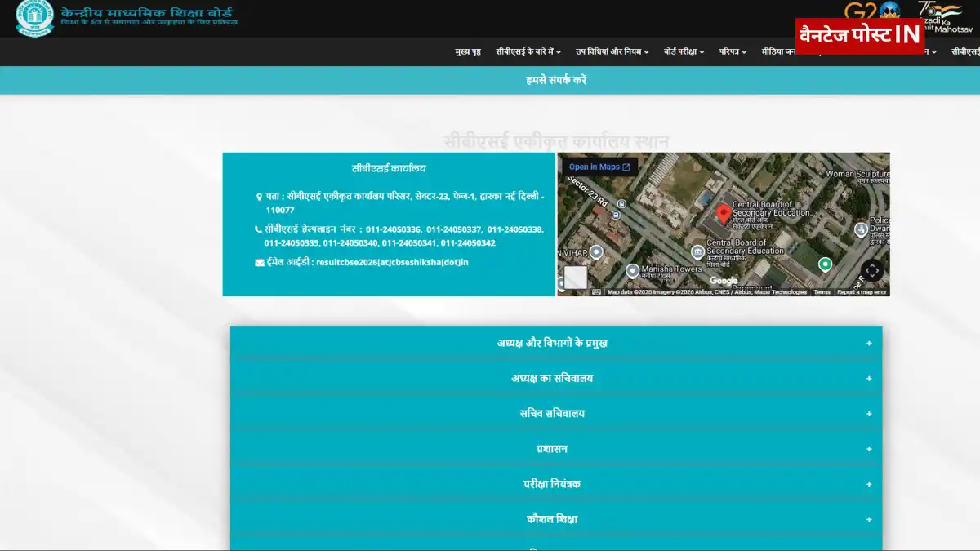Open उप विधियां और नियम dropdown
Viewport: 980px width, 551px height.
point(612,51)
